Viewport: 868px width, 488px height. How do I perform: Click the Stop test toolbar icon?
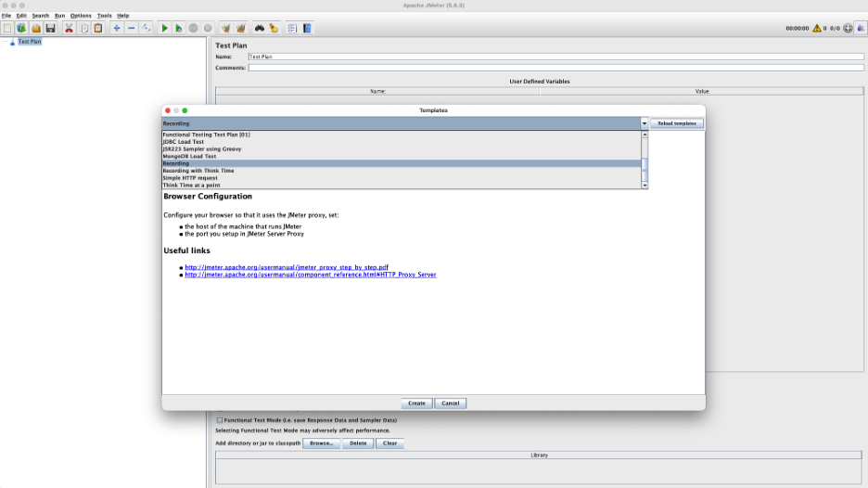(193, 28)
